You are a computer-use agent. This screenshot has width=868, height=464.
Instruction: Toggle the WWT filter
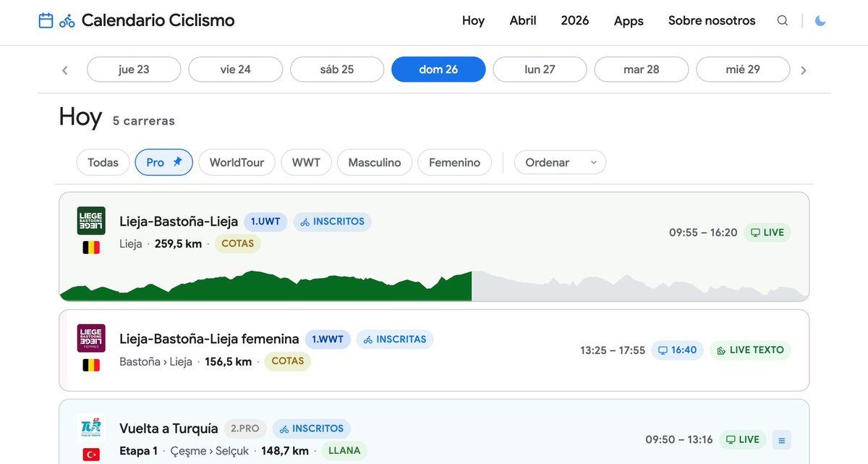tap(306, 162)
